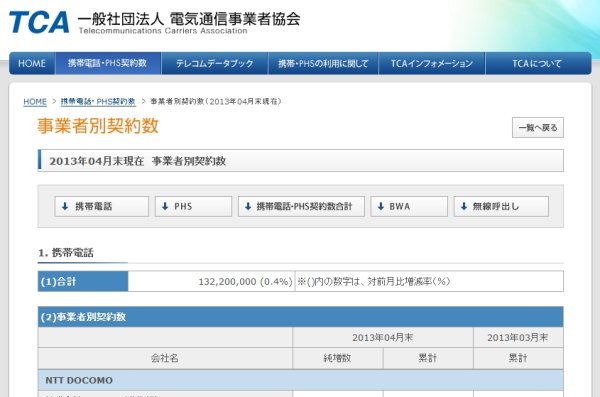
Task: Jump to 携帯電話 section button
Action: coord(101,206)
